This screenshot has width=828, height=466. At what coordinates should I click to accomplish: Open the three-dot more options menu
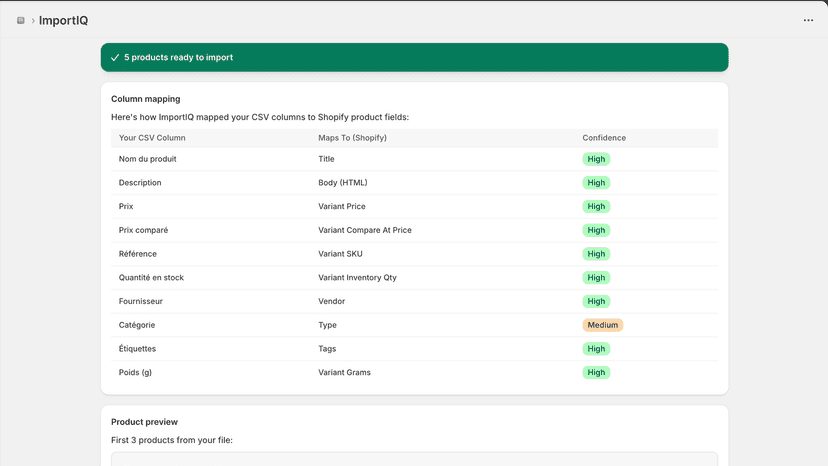pos(808,21)
